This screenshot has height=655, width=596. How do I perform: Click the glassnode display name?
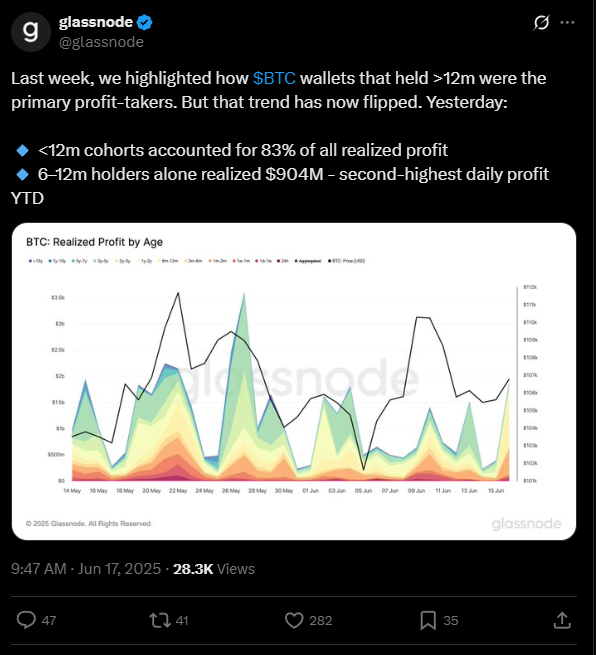96,22
